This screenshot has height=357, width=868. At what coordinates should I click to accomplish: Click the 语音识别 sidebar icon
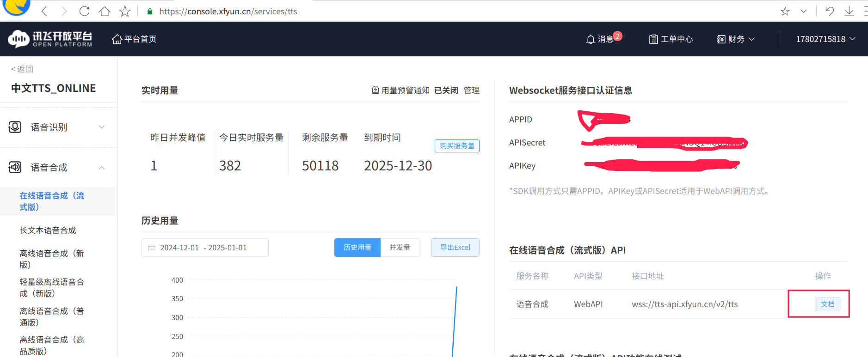(15, 127)
